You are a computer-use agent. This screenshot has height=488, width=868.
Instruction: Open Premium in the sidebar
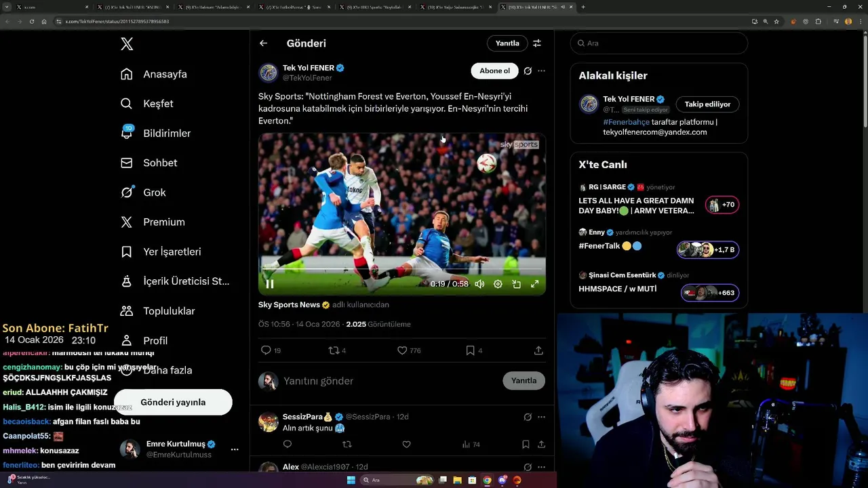153,222
